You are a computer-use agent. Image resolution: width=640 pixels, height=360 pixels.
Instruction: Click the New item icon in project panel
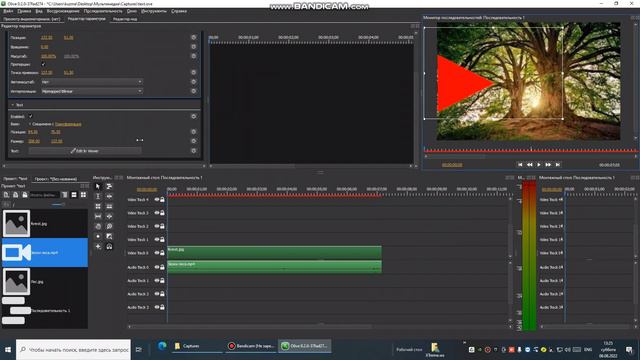[6, 195]
